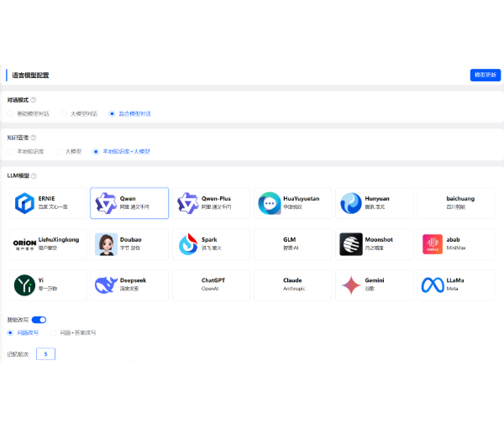504x428 pixels.
Task: Click the 模型更新 button
Action: pos(485,75)
